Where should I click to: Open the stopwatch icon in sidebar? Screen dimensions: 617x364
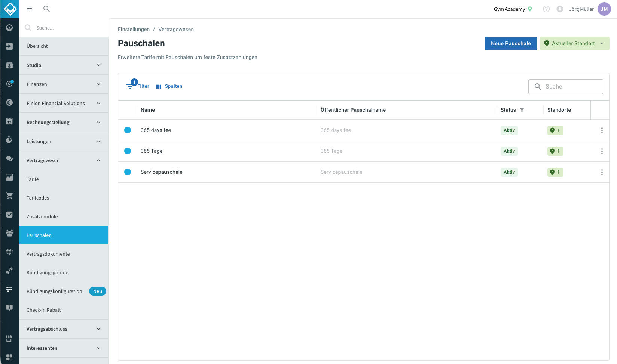click(9, 140)
